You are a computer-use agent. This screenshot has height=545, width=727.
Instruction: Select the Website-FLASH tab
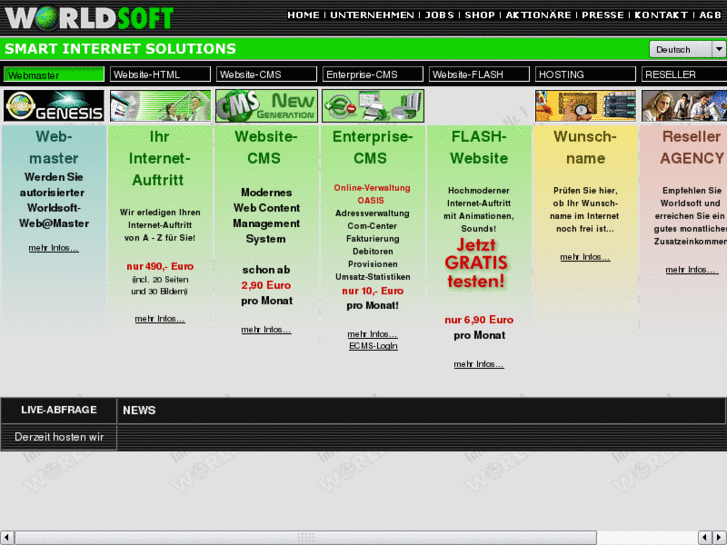[x=479, y=74]
